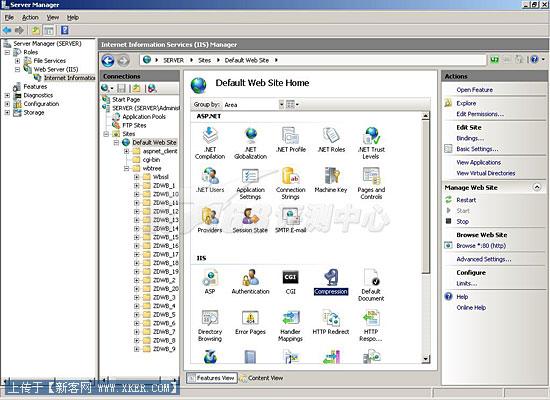Open the Error Pages feature
This screenshot has width=550, height=400.
tap(250, 322)
